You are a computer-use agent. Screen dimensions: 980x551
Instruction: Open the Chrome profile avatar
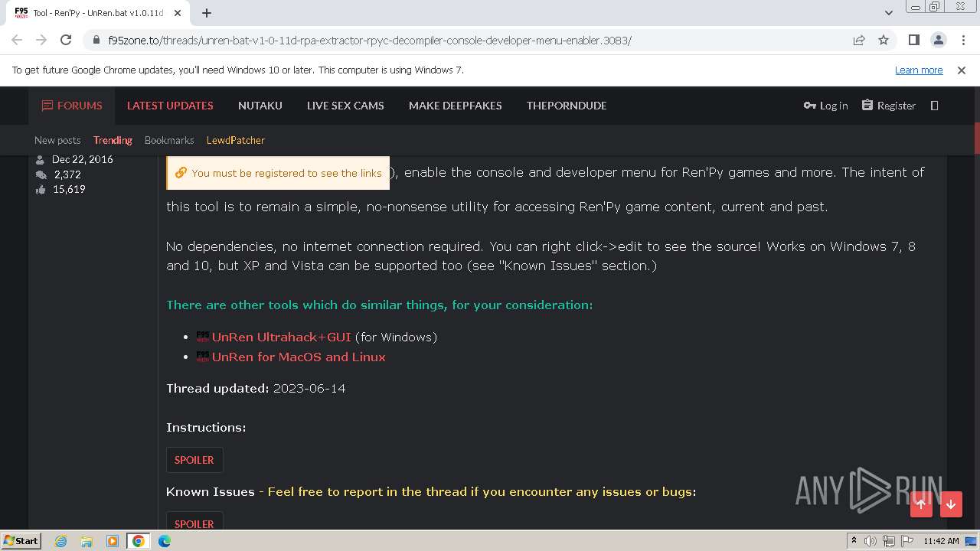[938, 40]
